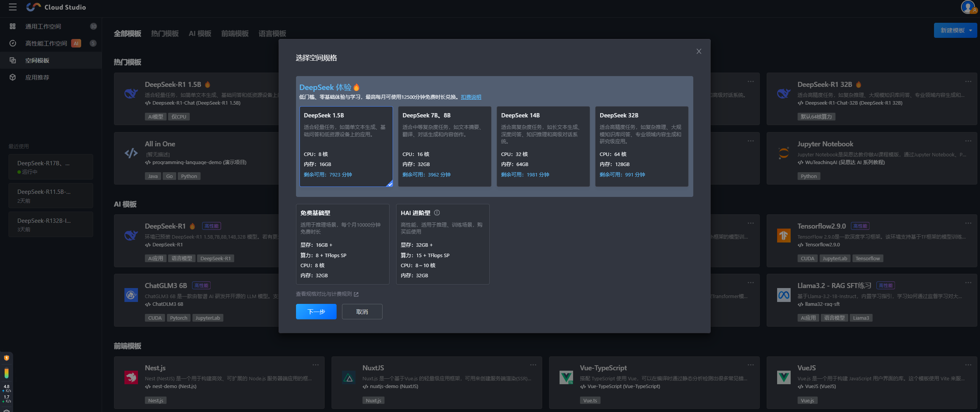Click the 默认64核算力 tag

click(816, 117)
